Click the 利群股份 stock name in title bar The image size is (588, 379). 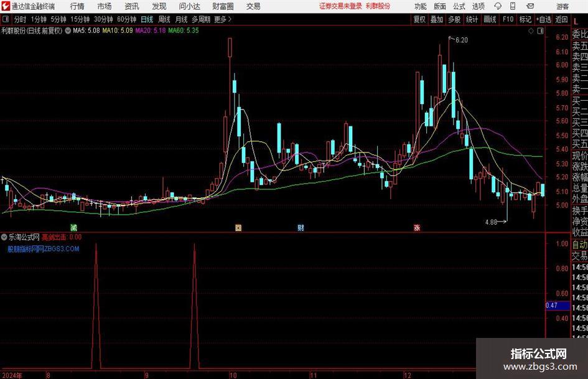tap(378, 6)
